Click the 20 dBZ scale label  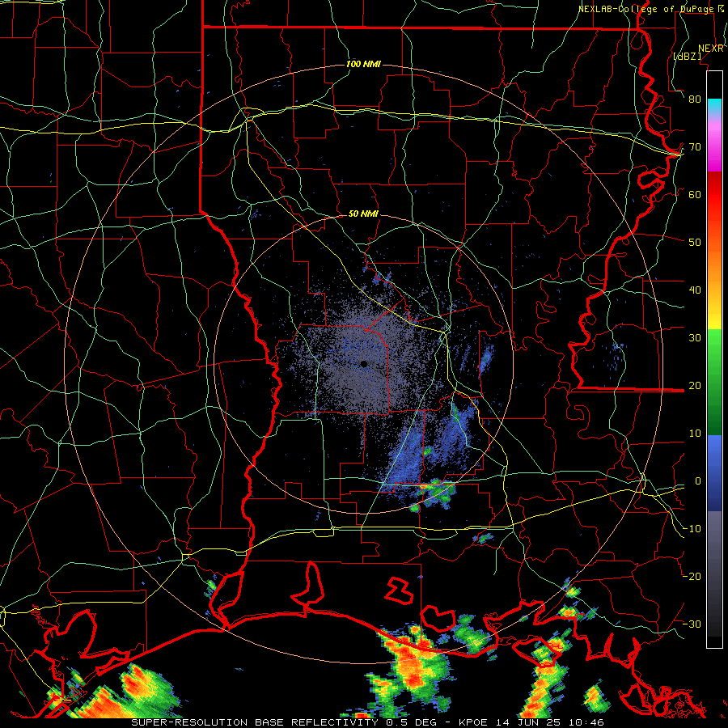pos(695,386)
